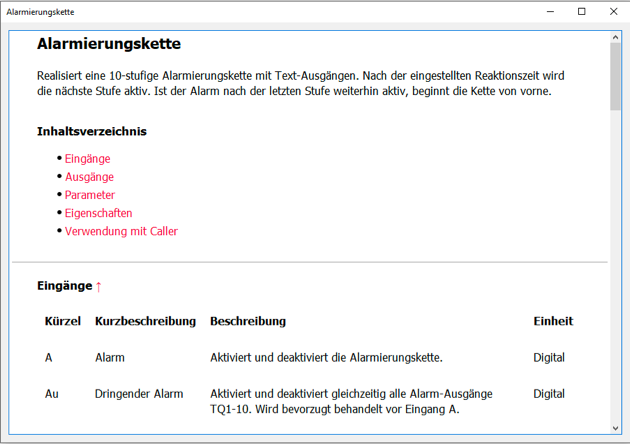Select the Kurzbeschreibung column header
Image resolution: width=630 pixels, height=444 pixels.
[145, 321]
